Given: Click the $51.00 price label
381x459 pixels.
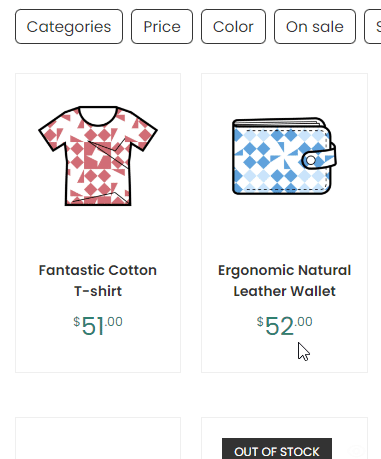Looking at the screenshot, I should (98, 326).
